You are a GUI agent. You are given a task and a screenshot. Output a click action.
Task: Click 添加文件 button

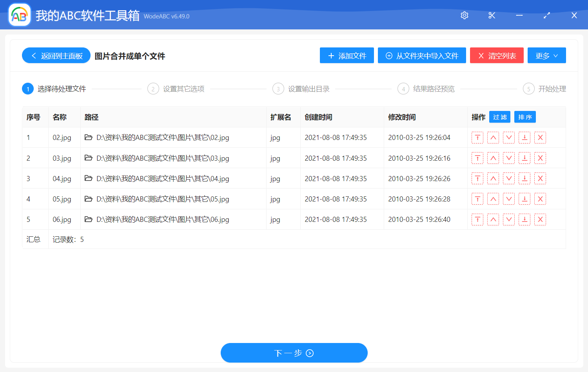click(347, 56)
